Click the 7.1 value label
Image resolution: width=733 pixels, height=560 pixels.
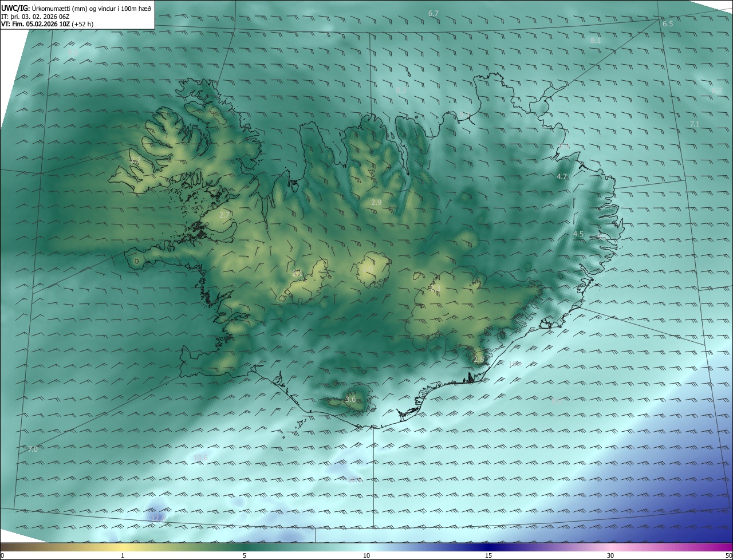(x=695, y=124)
